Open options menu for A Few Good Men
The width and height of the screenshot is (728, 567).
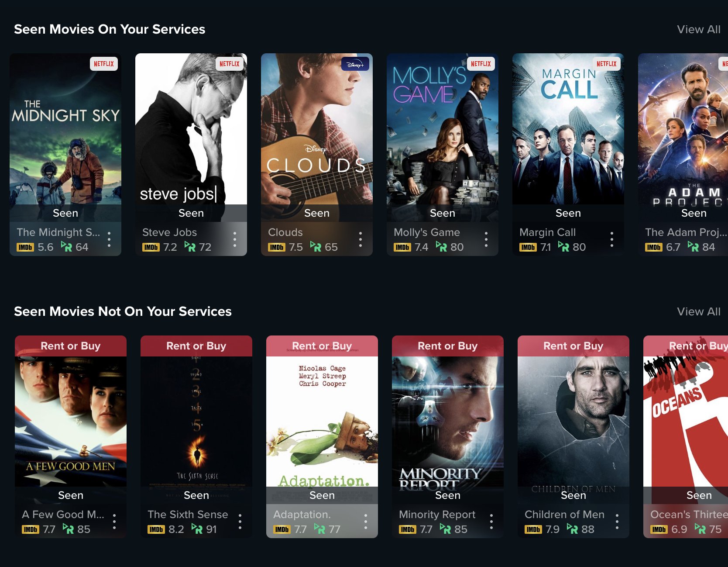(114, 522)
